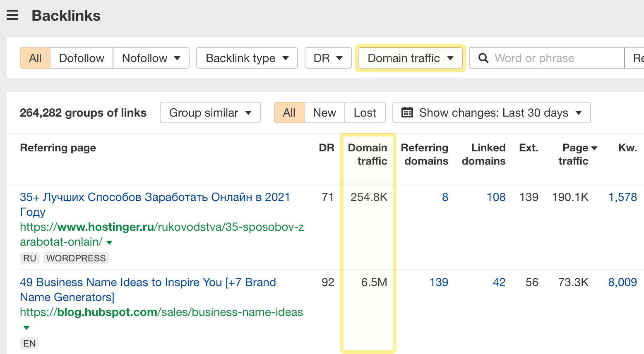
Task: Click the calendar icon in Show changes
Action: coord(407,112)
